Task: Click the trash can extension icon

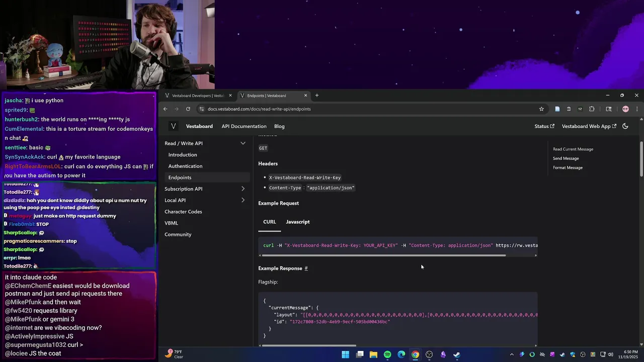Action: point(569,109)
